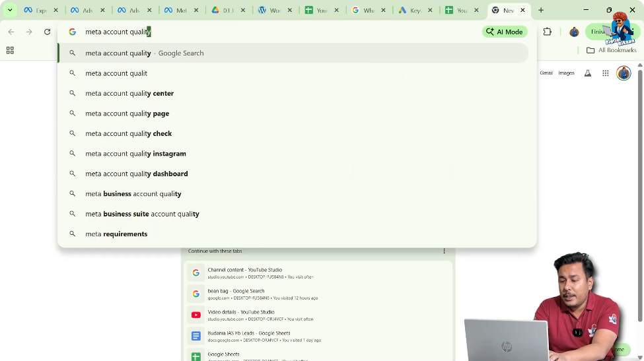Switch to the 'Mel' Meta tab
This screenshot has height=361, width=644.
tap(176, 11)
